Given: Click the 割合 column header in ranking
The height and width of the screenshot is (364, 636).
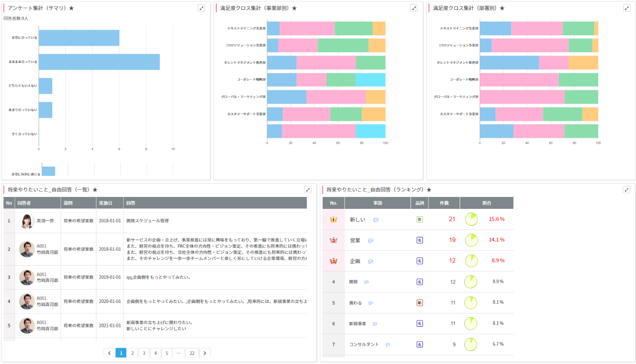Looking at the screenshot, I should pyautogui.click(x=487, y=203).
